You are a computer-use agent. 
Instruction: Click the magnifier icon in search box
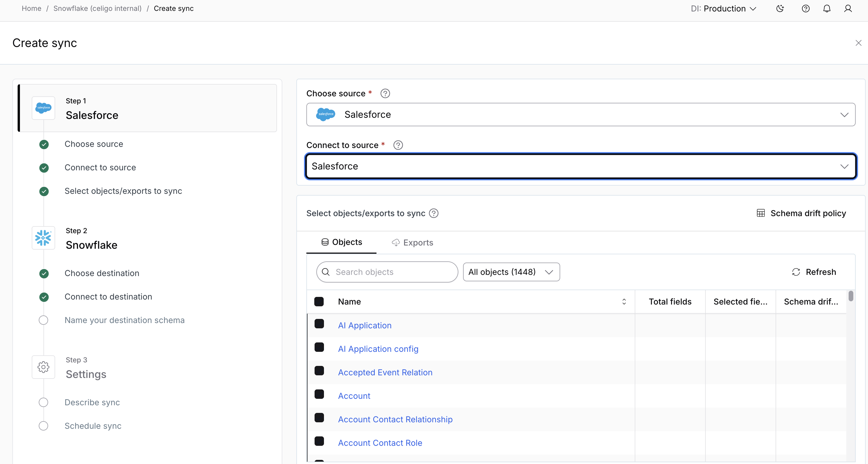point(326,272)
